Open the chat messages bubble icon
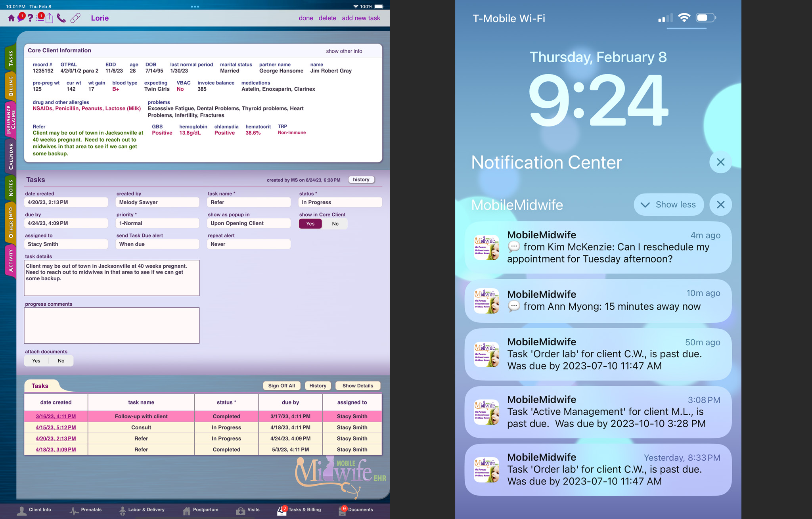This screenshot has width=812, height=519. click(21, 17)
